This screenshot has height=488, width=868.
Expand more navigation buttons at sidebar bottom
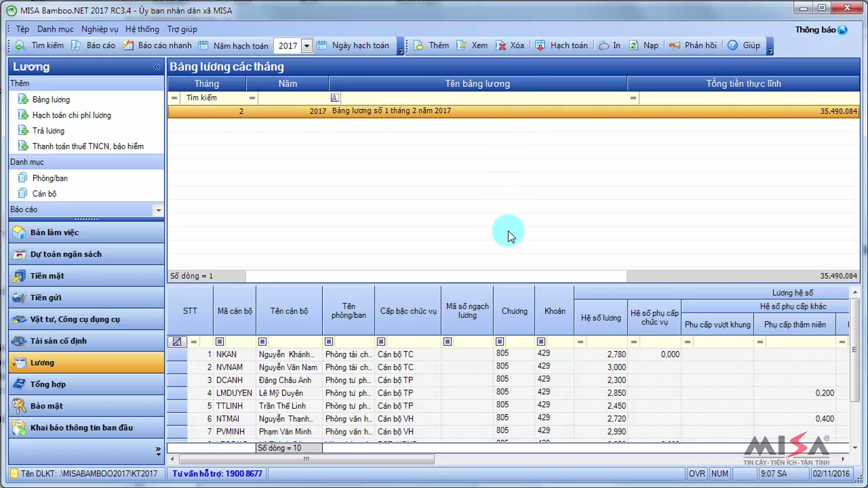[158, 451]
